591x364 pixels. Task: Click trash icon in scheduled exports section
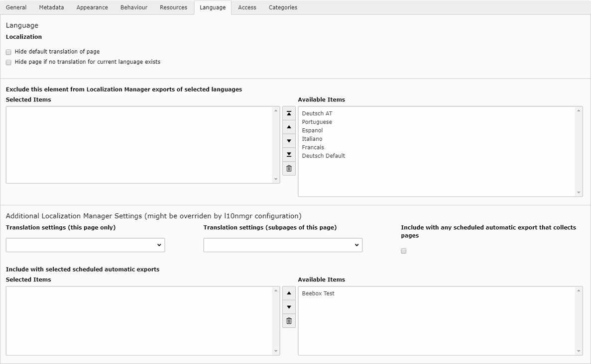tap(289, 321)
